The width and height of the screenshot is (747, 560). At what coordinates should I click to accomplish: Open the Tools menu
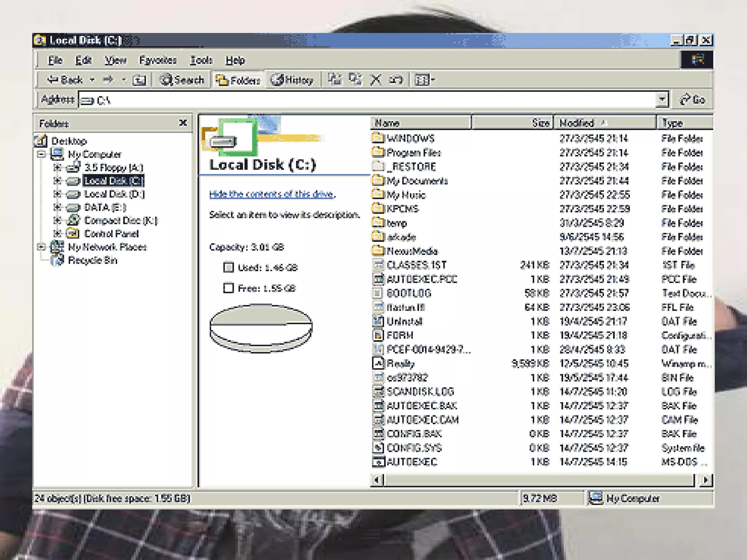click(201, 60)
